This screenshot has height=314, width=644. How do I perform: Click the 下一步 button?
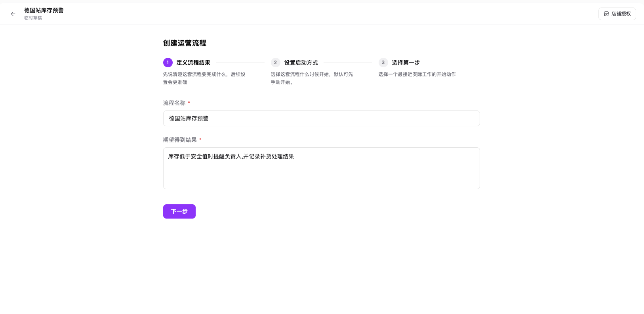(x=179, y=211)
